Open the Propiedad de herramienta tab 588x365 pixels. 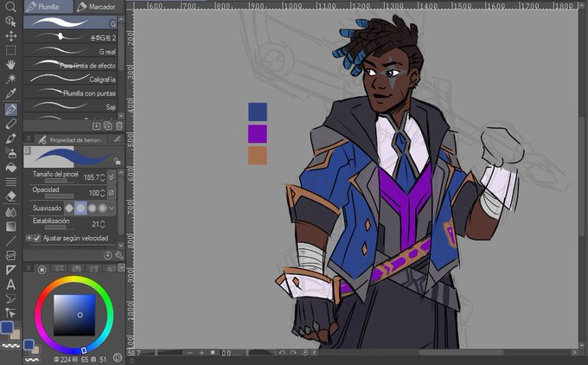coord(71,140)
